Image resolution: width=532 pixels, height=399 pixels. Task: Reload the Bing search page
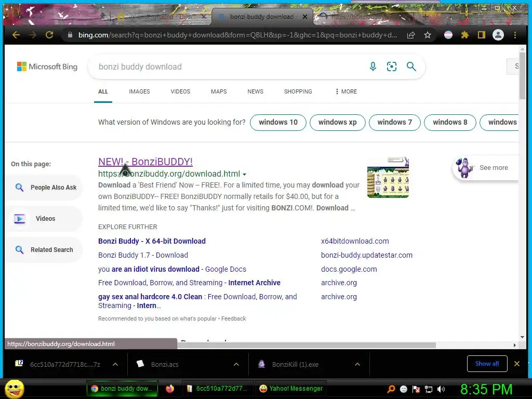point(49,35)
